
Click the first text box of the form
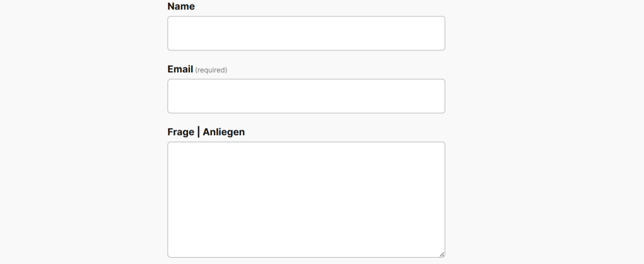click(306, 33)
